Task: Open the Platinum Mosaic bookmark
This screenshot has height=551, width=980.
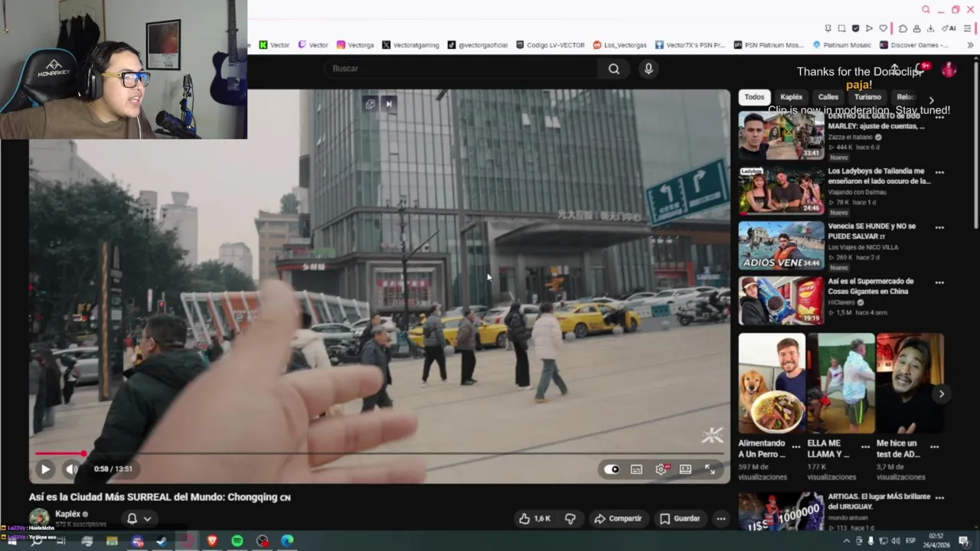Action: coord(842,45)
